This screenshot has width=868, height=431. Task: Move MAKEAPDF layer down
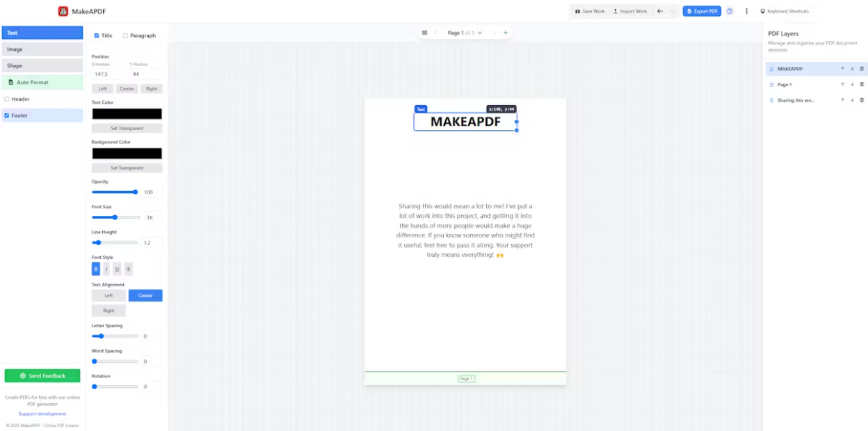[x=852, y=69]
